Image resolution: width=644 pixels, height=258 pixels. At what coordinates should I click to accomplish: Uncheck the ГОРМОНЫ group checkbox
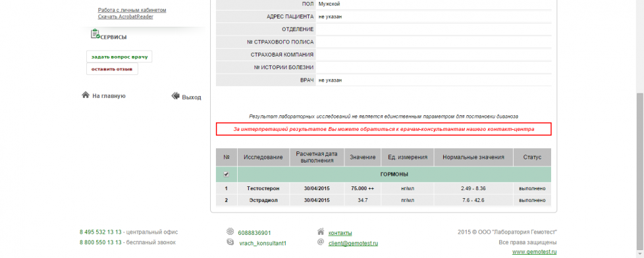227,174
